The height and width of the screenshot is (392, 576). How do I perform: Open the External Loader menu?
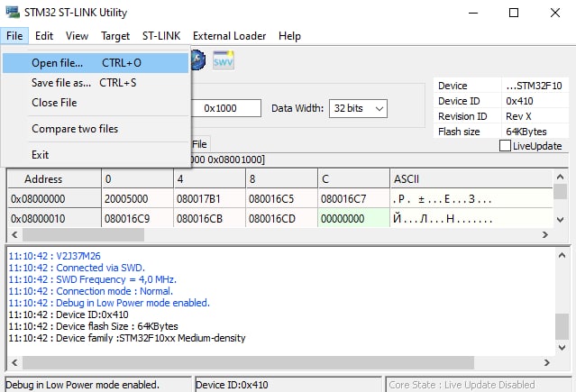point(229,36)
